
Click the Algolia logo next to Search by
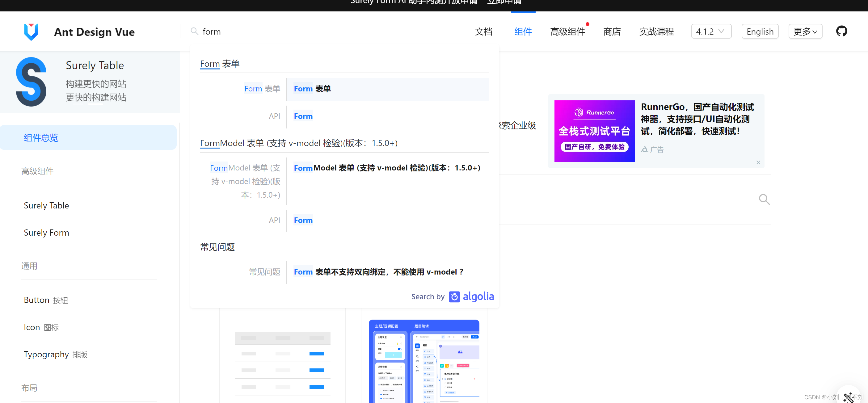coord(471,296)
